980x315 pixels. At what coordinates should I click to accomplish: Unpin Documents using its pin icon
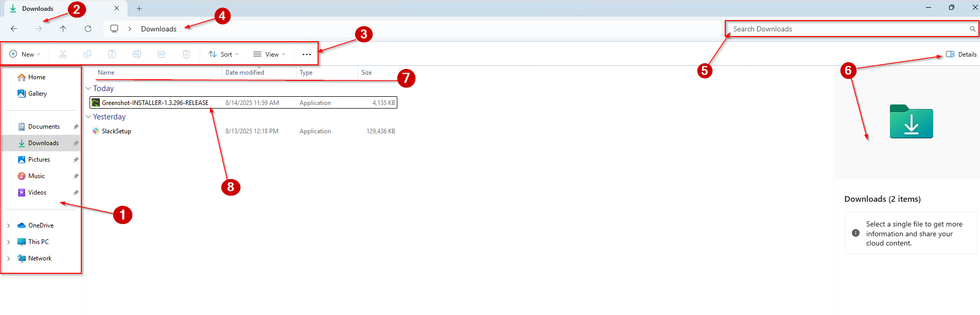(76, 127)
